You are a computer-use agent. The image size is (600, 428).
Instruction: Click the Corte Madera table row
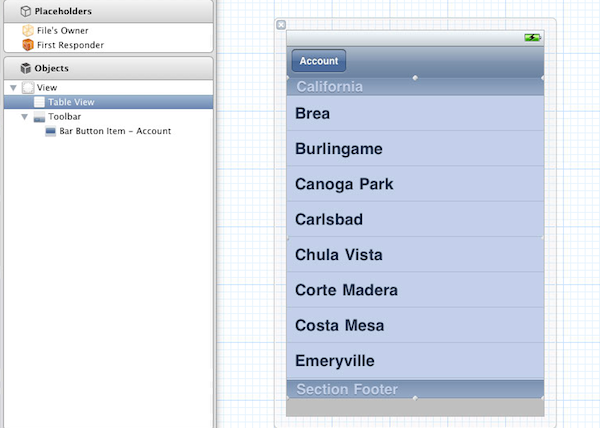click(415, 290)
